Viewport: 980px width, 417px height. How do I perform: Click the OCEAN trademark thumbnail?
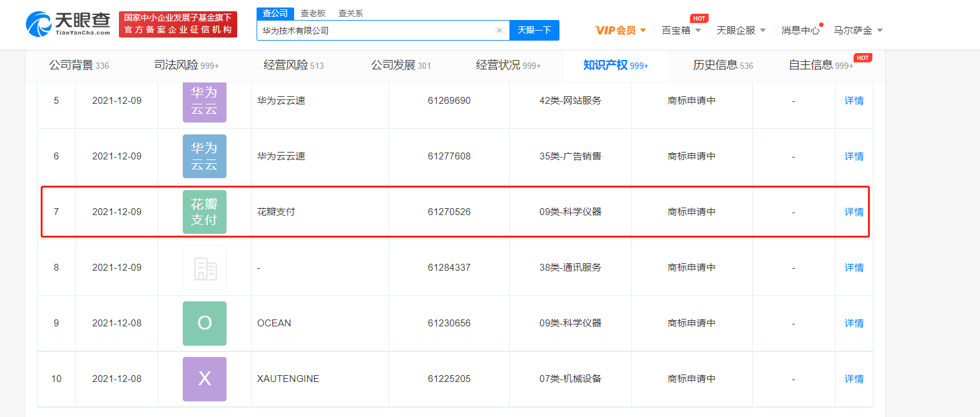tap(205, 323)
